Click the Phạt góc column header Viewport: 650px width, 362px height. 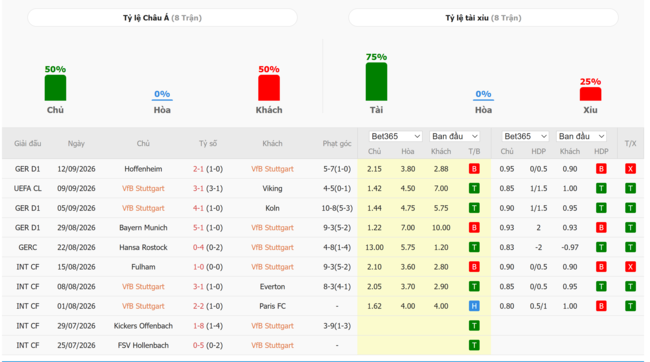pos(337,143)
